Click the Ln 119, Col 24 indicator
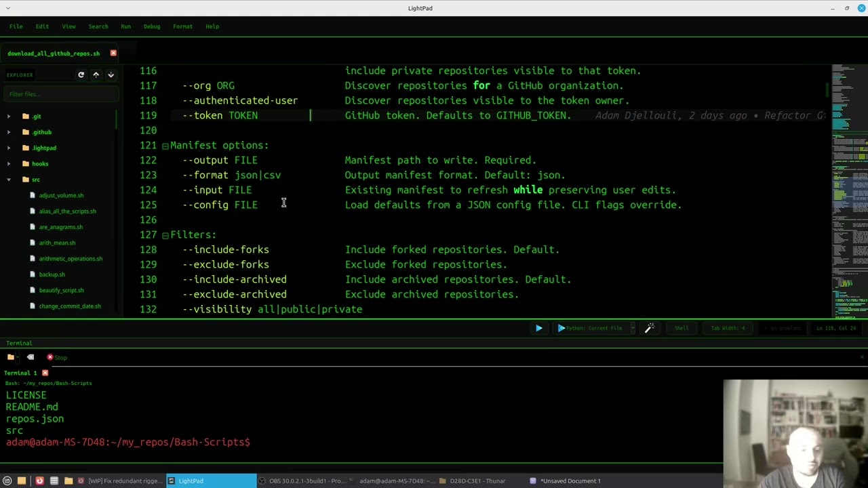The height and width of the screenshot is (488, 868). tap(835, 328)
